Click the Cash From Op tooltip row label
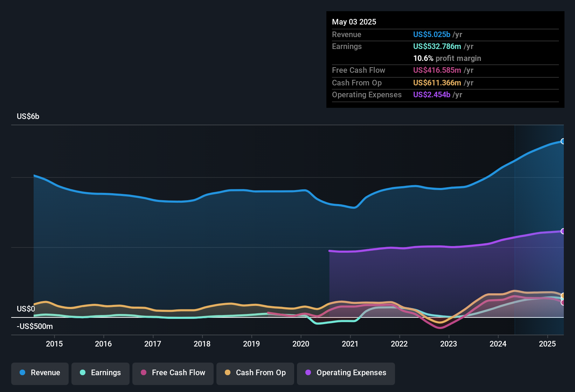This screenshot has width=575, height=392. (x=357, y=83)
